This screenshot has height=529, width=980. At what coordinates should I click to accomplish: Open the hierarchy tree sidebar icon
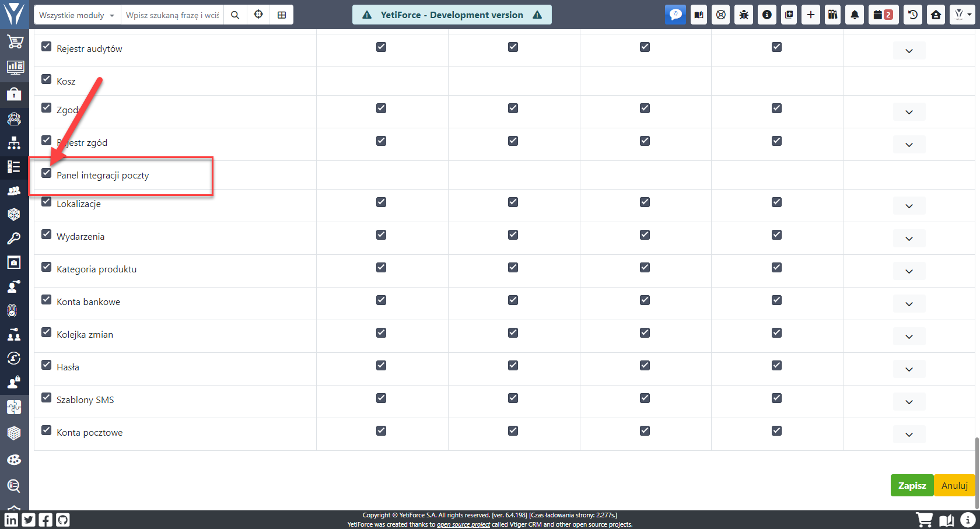(14, 143)
